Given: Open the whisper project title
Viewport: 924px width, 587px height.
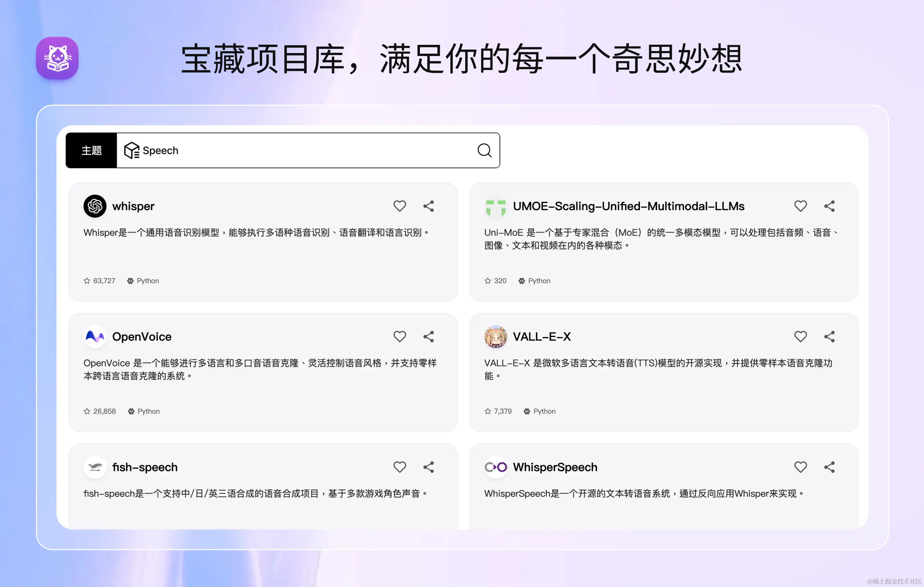Looking at the screenshot, I should click(133, 206).
